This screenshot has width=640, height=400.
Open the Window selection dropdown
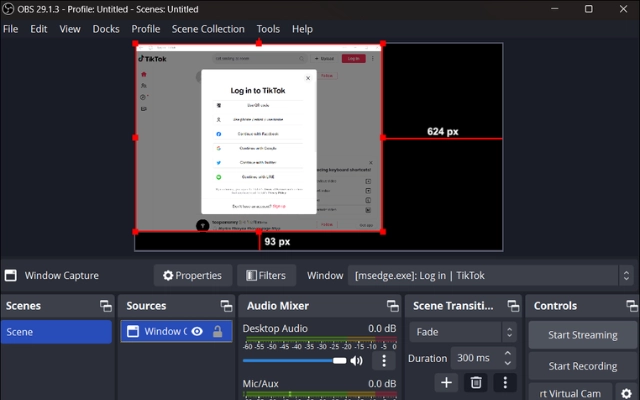pyautogui.click(x=490, y=276)
